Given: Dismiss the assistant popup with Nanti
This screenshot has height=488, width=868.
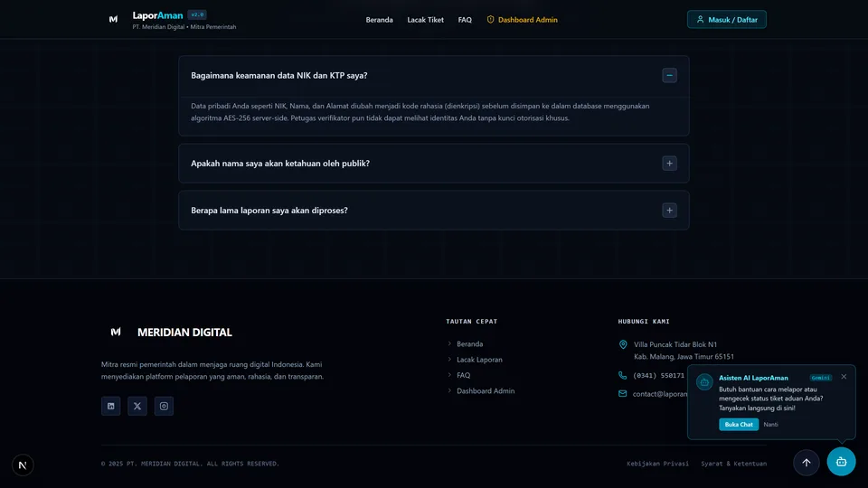Looking at the screenshot, I should (770, 425).
